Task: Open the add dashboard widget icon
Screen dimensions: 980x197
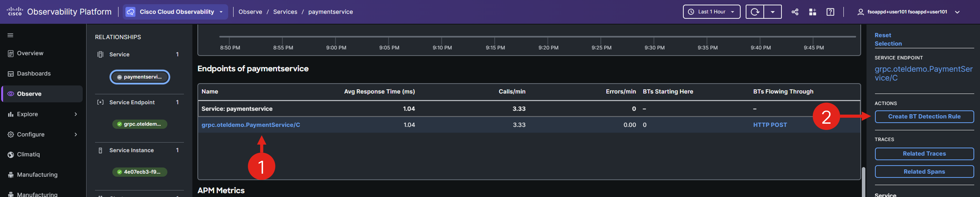Action: [813, 12]
